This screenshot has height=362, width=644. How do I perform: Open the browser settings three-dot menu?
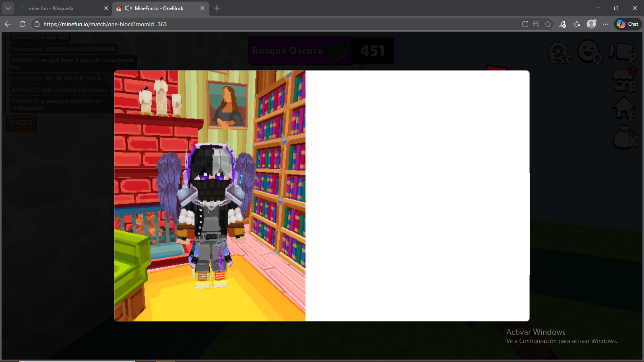pyautogui.click(x=606, y=24)
